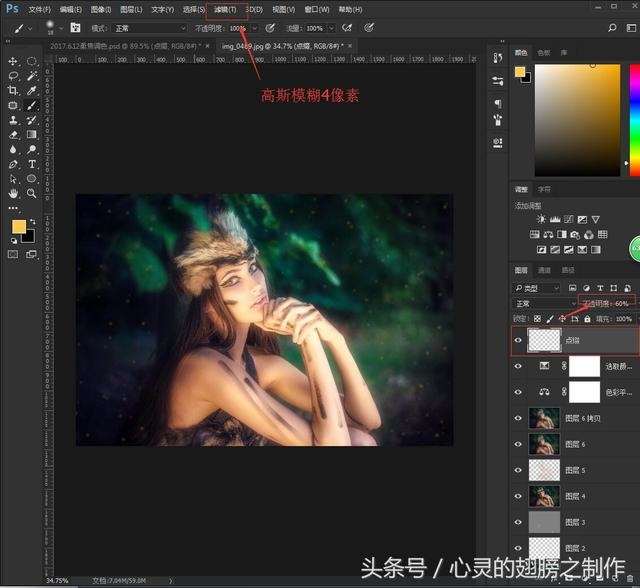Toggle Quick Mask mode
The image size is (640, 588).
13,255
